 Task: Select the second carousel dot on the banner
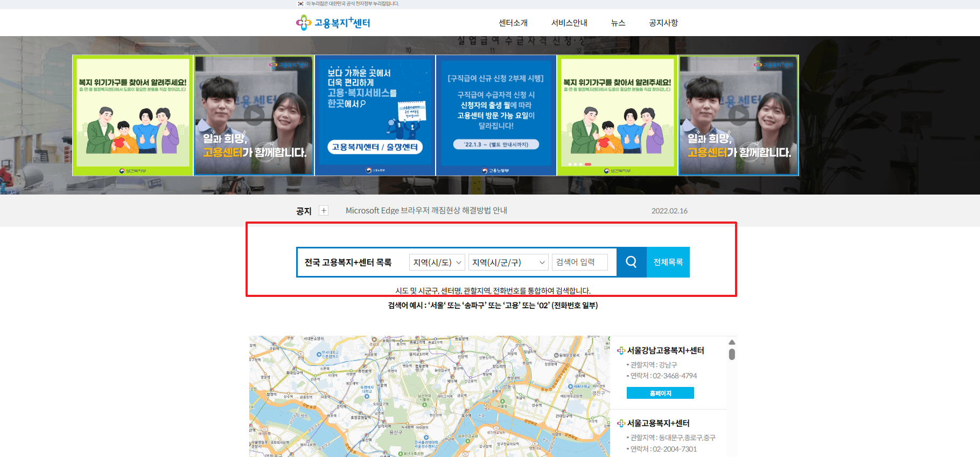[x=575, y=164]
